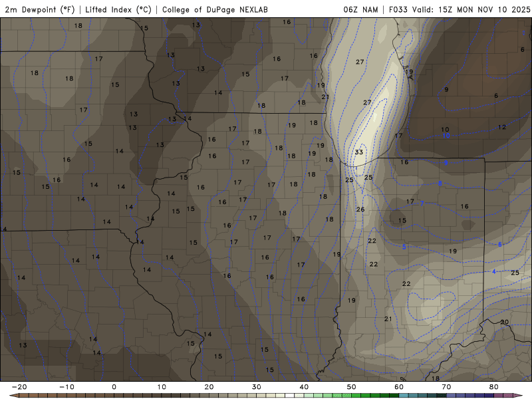
Task: Click the "2m Dewpoint (°F)" title text
Action: coord(40,9)
